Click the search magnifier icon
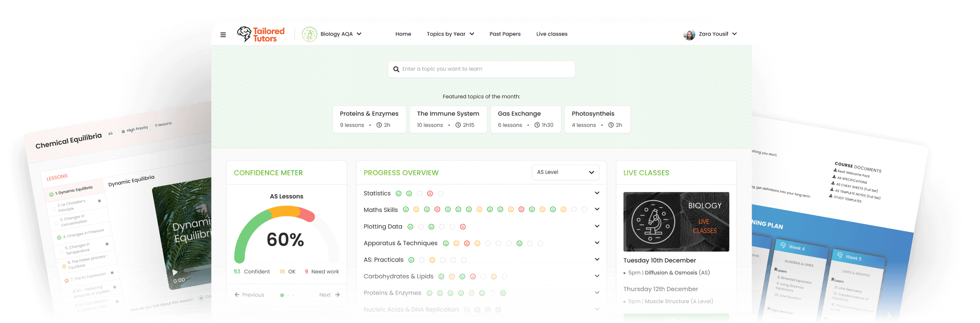The height and width of the screenshot is (323, 980). click(x=396, y=69)
